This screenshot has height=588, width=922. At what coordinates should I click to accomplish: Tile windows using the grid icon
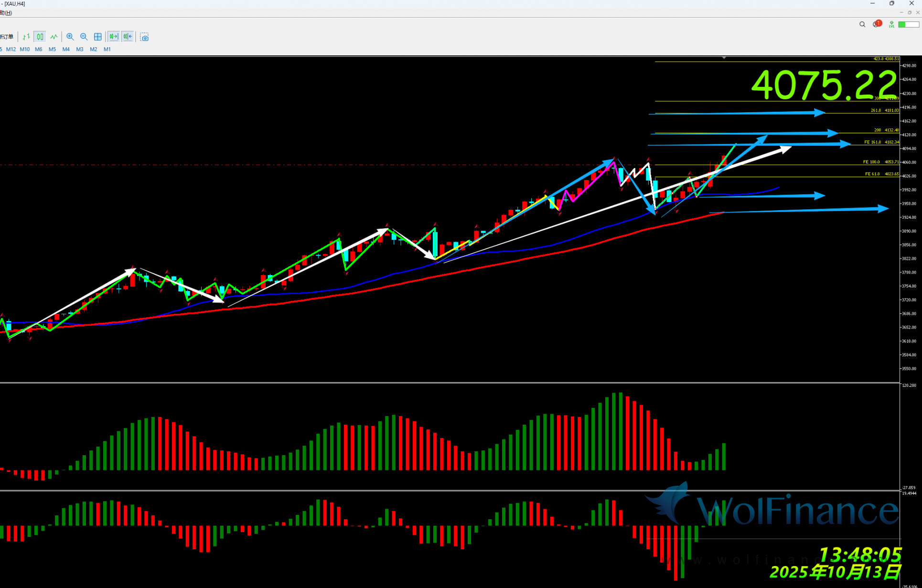pos(98,37)
